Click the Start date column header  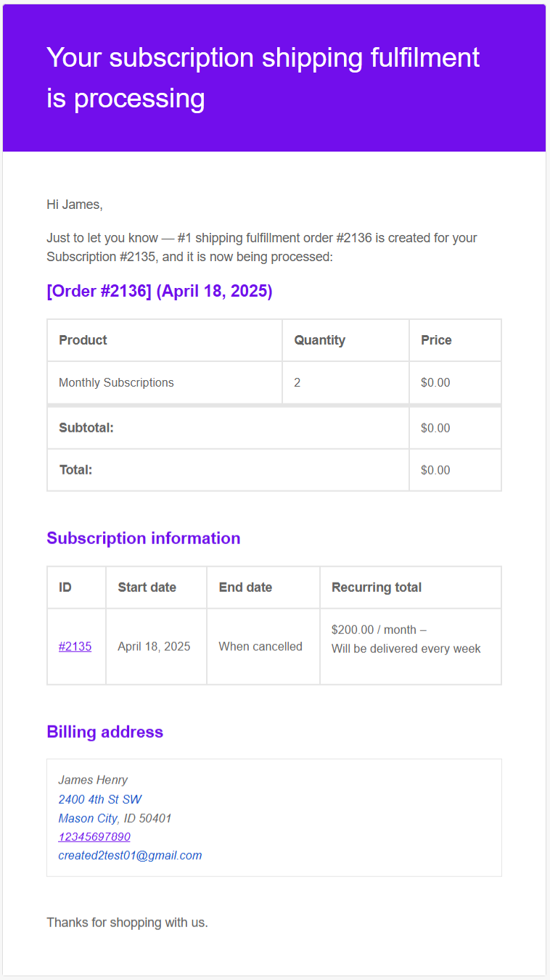(x=147, y=588)
